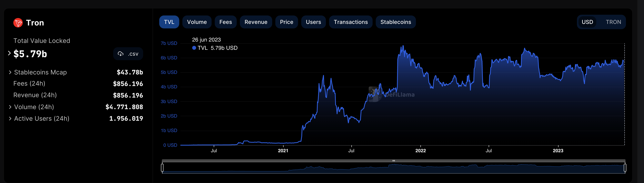The height and width of the screenshot is (183, 644).
Task: Click the chart peak near 2022
Action: click(x=403, y=46)
